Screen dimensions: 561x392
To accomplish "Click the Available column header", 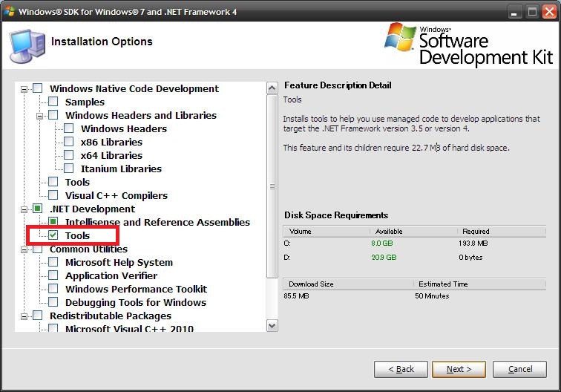I will tap(413, 231).
